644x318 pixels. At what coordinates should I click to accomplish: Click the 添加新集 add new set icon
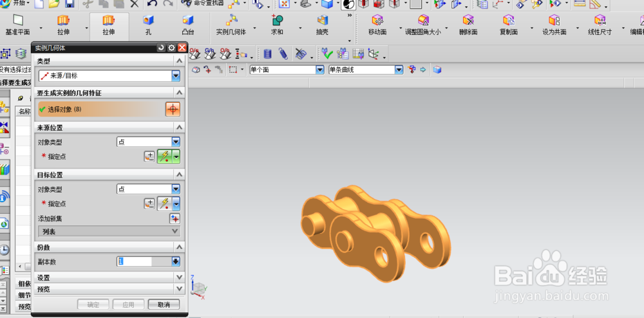175,219
